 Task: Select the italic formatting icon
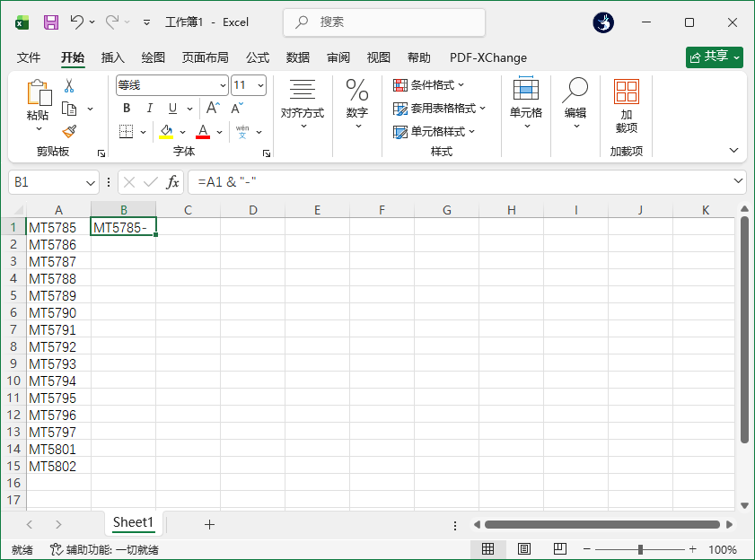(148, 108)
